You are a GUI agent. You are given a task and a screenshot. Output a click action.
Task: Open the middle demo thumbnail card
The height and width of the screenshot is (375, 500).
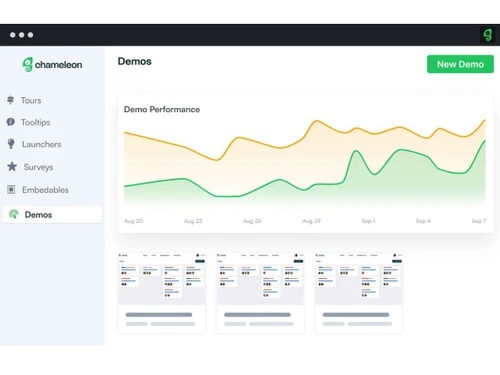260,293
